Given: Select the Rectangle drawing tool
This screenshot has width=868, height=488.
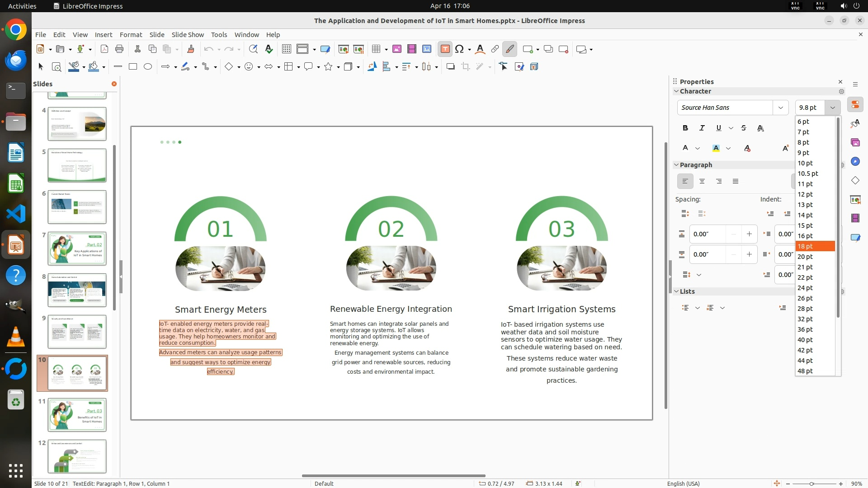Looking at the screenshot, I should (133, 67).
